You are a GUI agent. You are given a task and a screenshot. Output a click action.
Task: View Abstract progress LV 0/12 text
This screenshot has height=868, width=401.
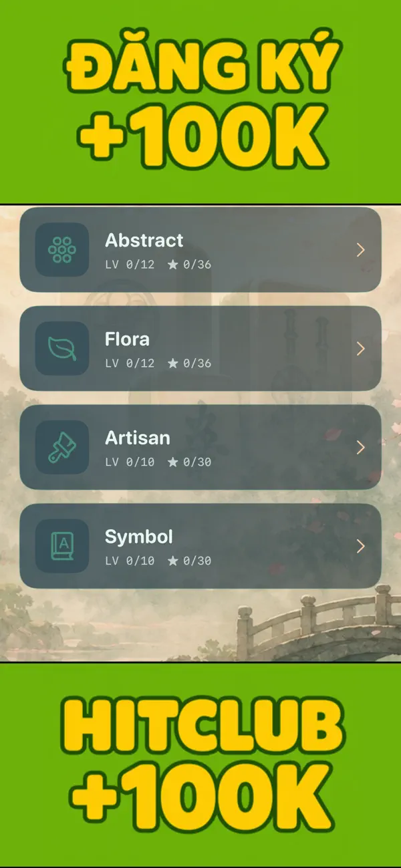[130, 265]
